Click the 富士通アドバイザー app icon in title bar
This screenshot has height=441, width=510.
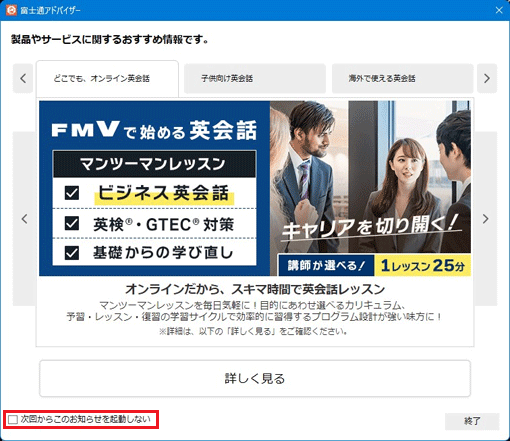point(11,10)
